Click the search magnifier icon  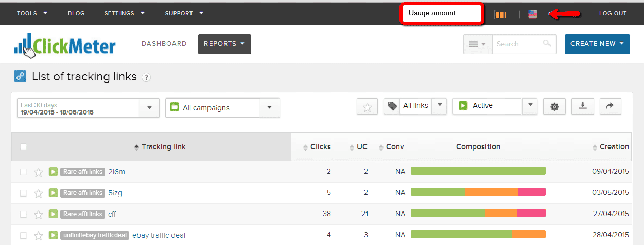coord(547,44)
